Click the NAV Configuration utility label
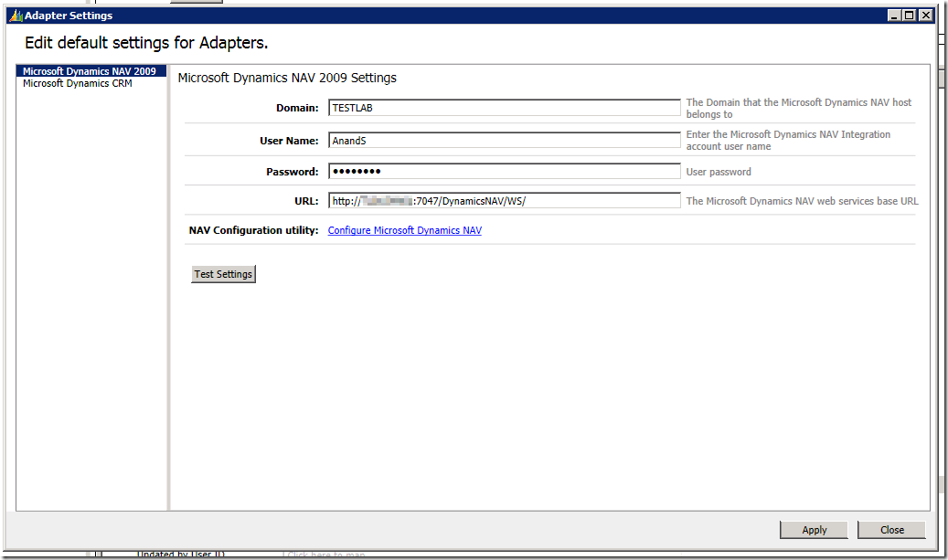The width and height of the screenshot is (948, 560). pyautogui.click(x=253, y=230)
